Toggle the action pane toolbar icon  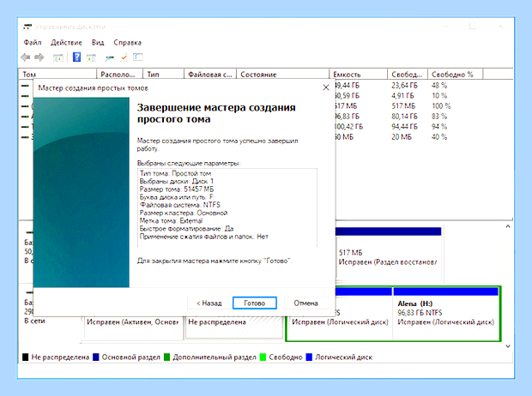pos(91,57)
